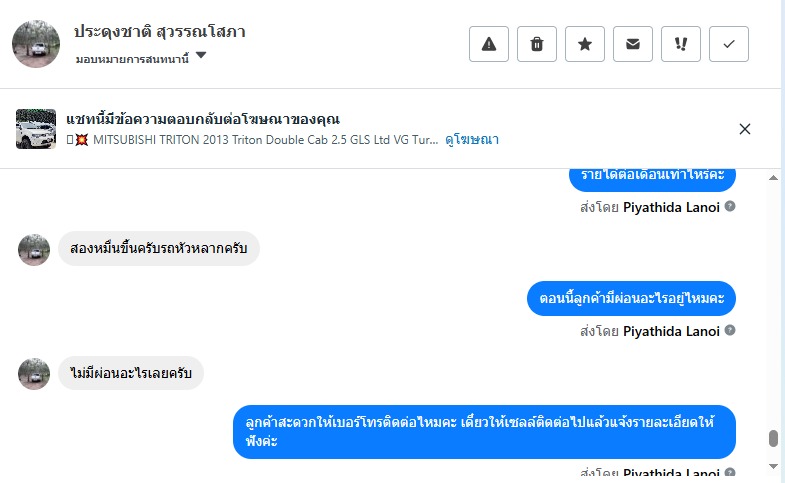
Task: Mark conversation done with checkmark icon
Action: coord(729,44)
